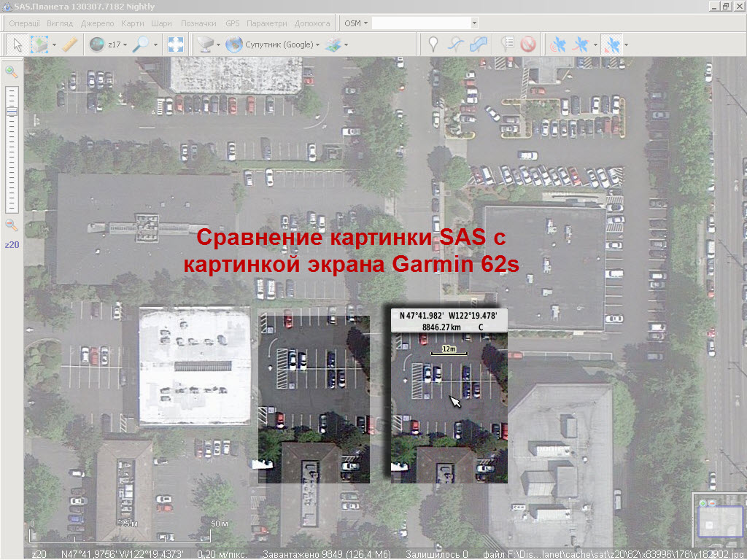Toggle the hide all placemarks icon
This screenshot has height=560, width=747.
(x=527, y=44)
